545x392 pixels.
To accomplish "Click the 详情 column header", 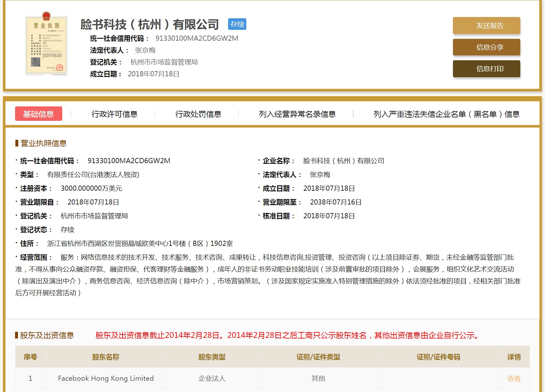I will (514, 357).
